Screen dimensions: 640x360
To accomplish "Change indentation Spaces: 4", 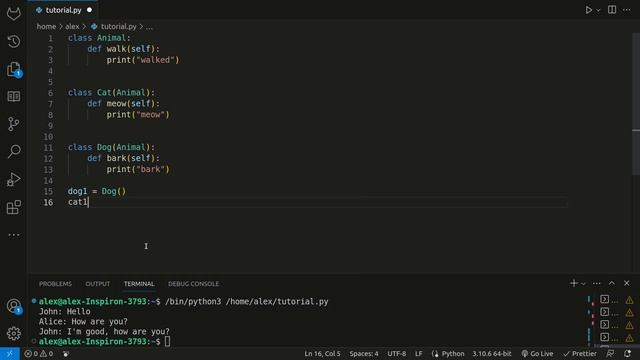I will 364,354.
